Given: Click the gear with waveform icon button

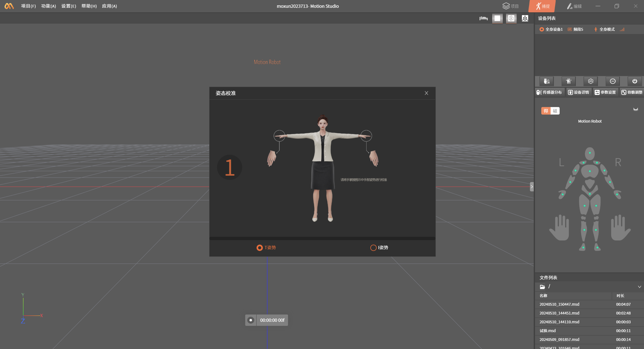Looking at the screenshot, I should click(591, 81).
